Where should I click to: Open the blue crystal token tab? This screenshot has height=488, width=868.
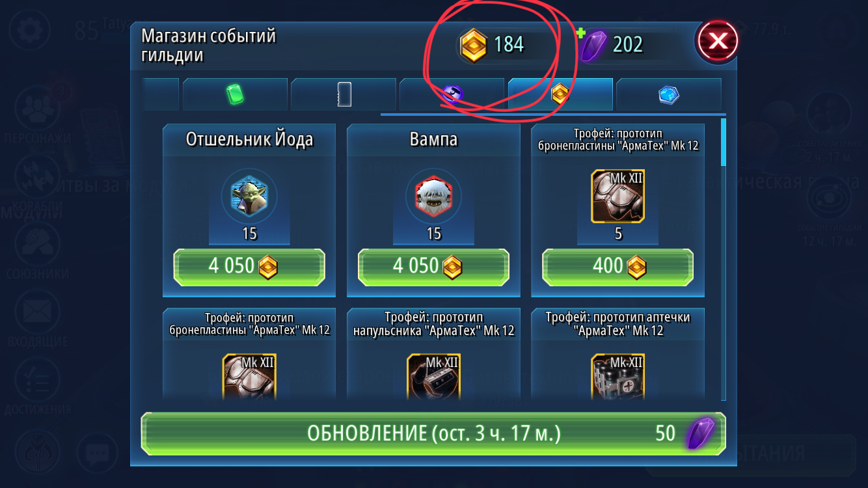(669, 94)
